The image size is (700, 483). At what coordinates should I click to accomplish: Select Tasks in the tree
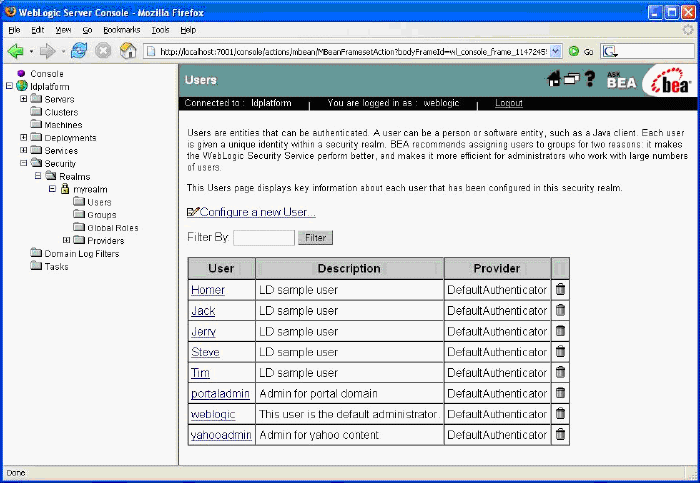tap(56, 266)
